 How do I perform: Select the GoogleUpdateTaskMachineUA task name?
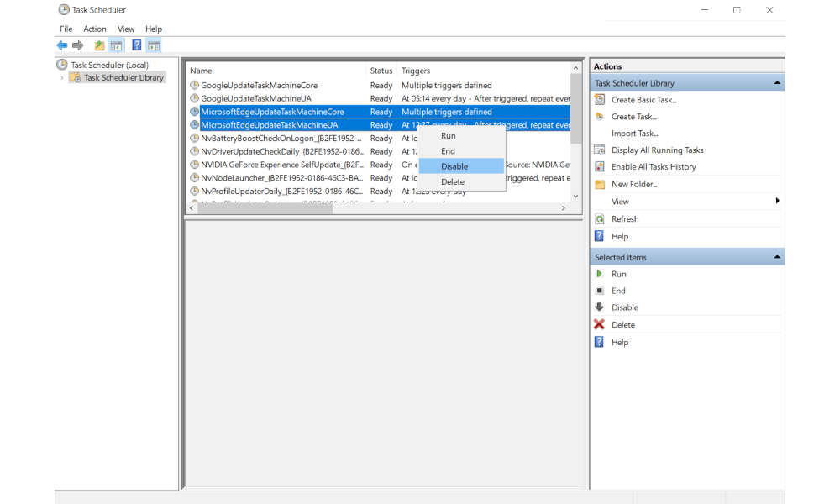[256, 98]
